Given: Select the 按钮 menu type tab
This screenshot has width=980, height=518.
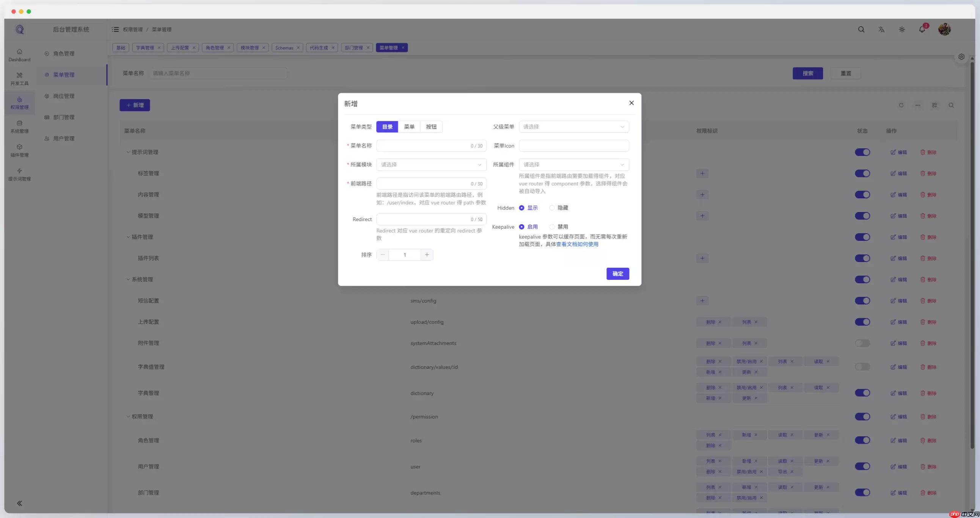Looking at the screenshot, I should pyautogui.click(x=432, y=127).
